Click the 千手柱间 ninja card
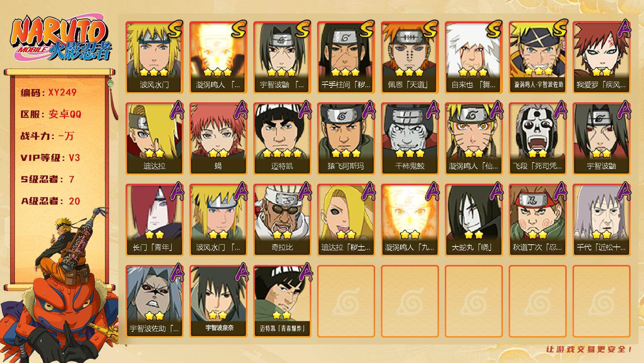644x363 pixels. click(x=346, y=57)
